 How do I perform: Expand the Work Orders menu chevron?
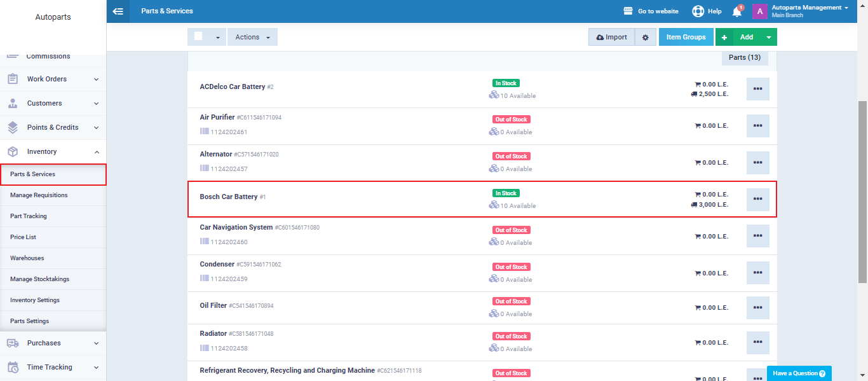(96, 80)
